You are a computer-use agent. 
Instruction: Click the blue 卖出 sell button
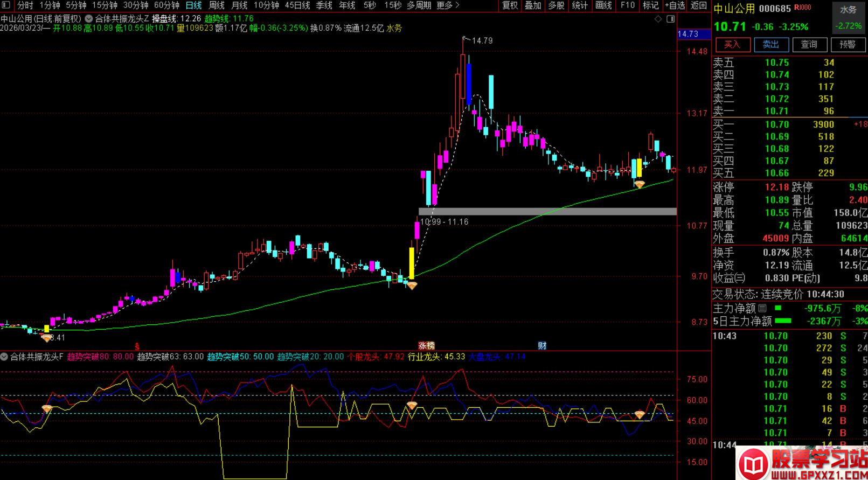[x=771, y=44]
